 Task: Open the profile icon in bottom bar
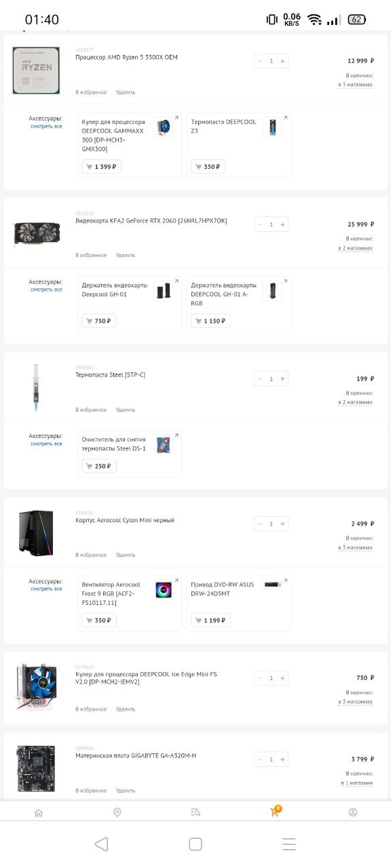tap(352, 812)
